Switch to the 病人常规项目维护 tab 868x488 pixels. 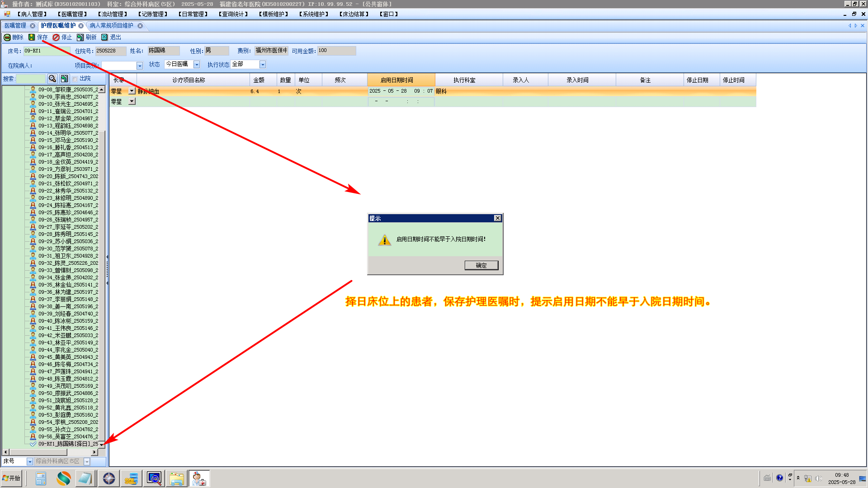pos(111,26)
